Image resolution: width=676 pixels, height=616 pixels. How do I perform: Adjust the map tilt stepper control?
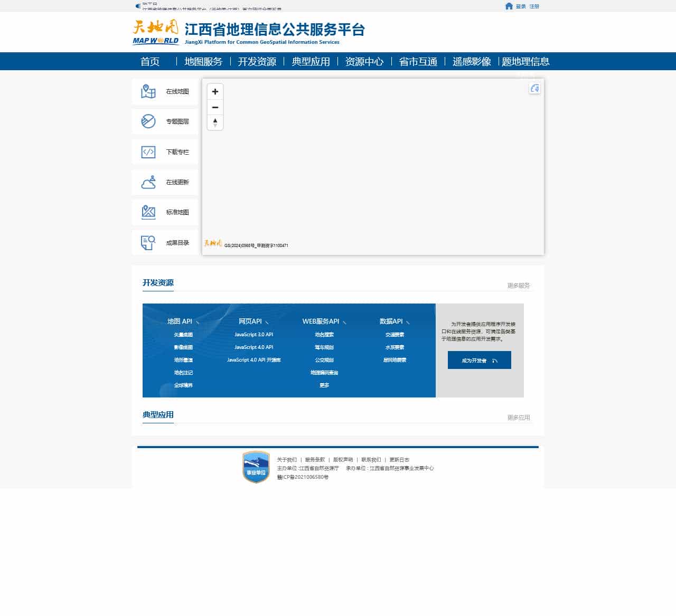pyautogui.click(x=215, y=122)
